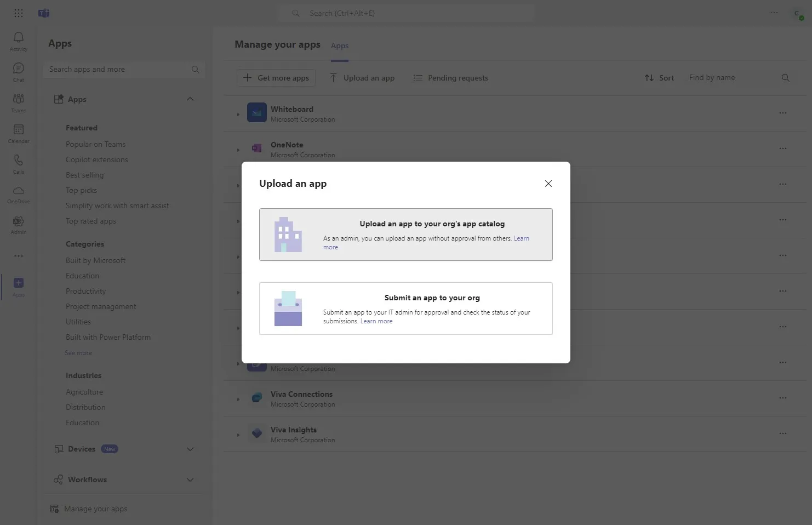
Task: Open Distribution industry
Action: pyautogui.click(x=85, y=407)
